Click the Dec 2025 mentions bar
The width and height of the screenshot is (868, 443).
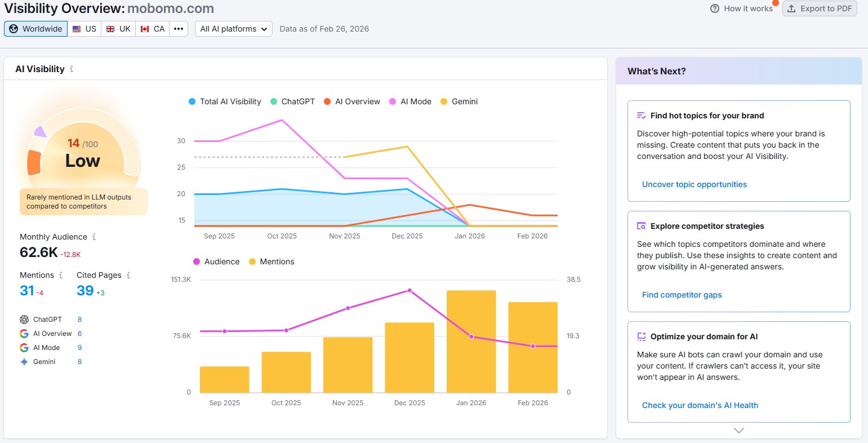409,357
